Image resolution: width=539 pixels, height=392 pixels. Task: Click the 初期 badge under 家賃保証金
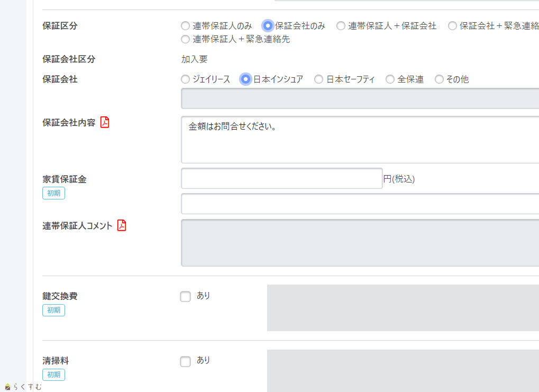pos(53,193)
